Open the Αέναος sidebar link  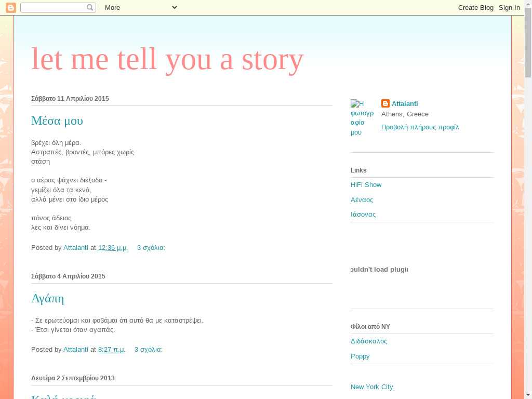coord(362,200)
